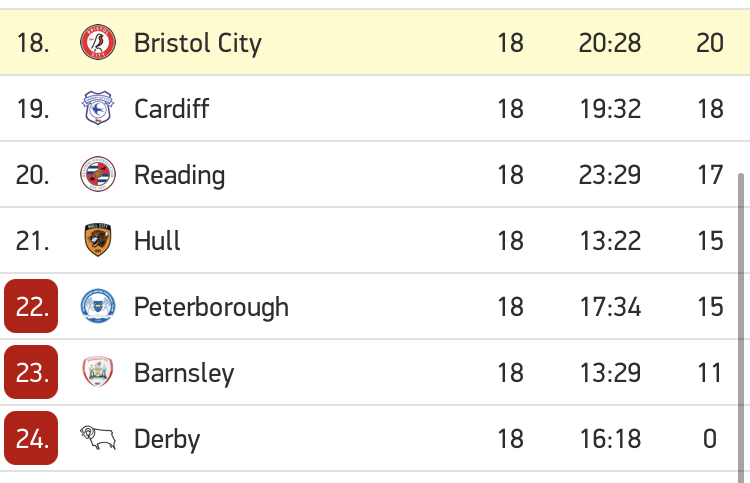Click the vertical scrollbar on the right
The height and width of the screenshot is (483, 750).
pyautogui.click(x=741, y=328)
